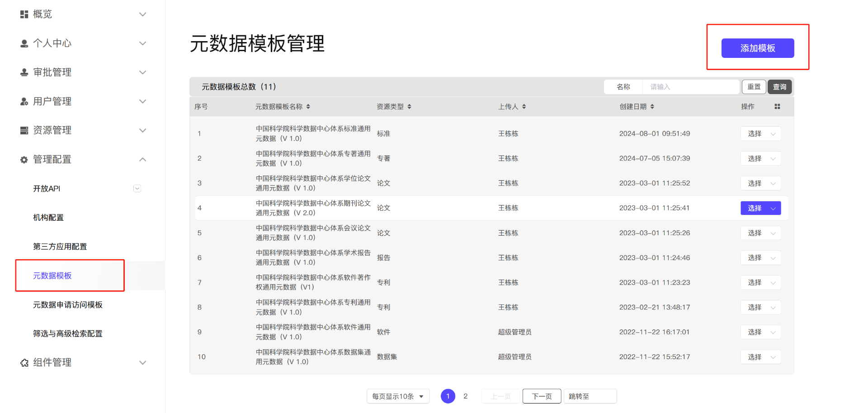Expand the 个人中心 menu chevron

[x=143, y=43]
